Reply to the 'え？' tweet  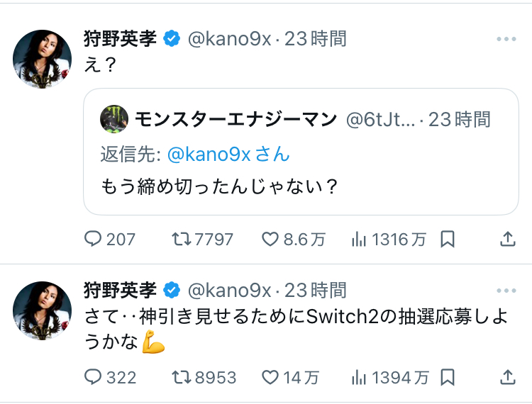[94, 240]
